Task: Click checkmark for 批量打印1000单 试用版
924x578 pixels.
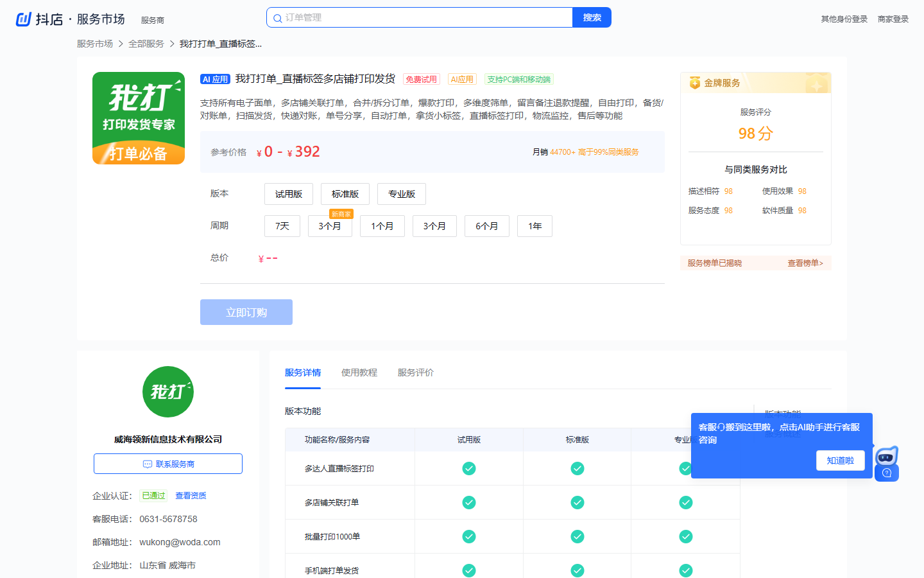Action: tap(469, 536)
